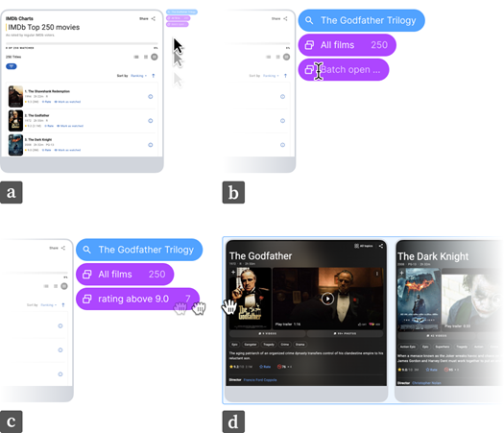Select the Action Epic chip on The Dark Knight page
The width and height of the screenshot is (504, 433).
pyautogui.click(x=408, y=347)
